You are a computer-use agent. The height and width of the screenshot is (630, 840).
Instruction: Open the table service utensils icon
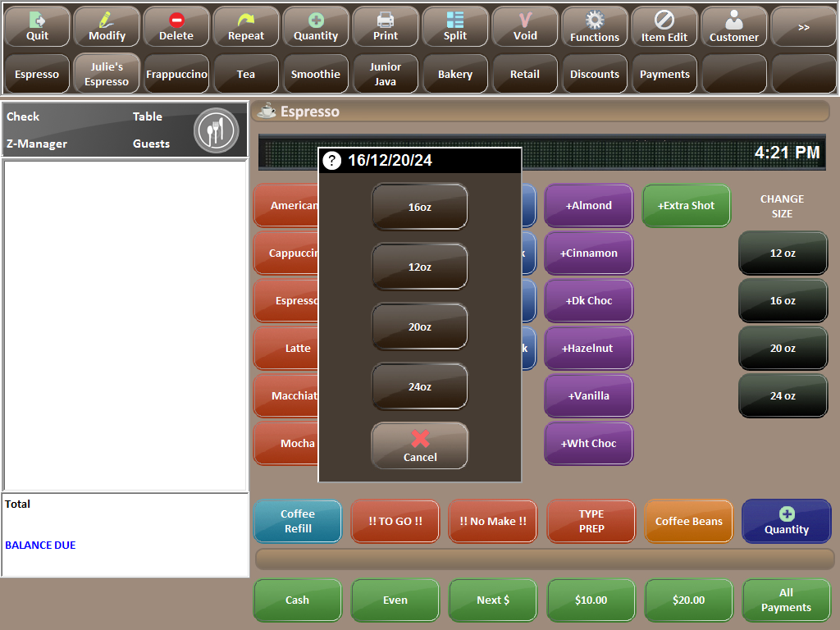pyautogui.click(x=216, y=130)
